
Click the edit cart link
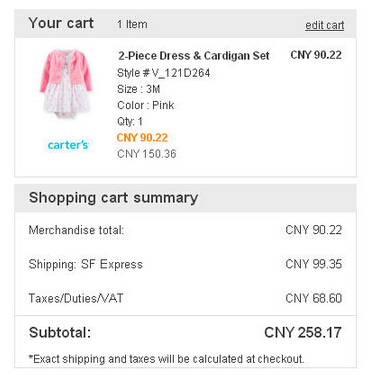324,25
